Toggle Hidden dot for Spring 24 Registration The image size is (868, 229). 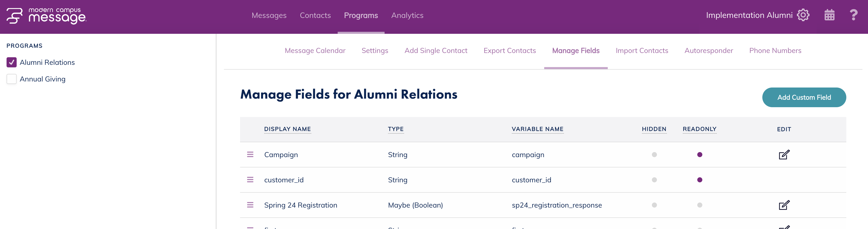point(654,205)
